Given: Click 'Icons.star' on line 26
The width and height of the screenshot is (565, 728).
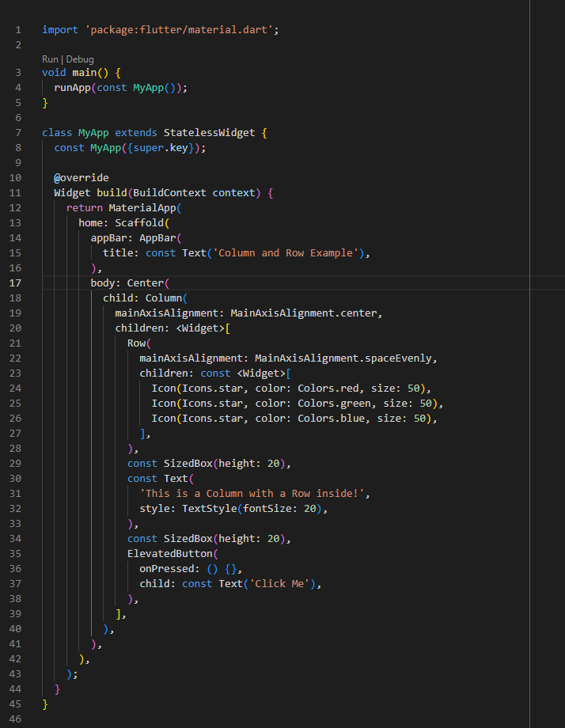Looking at the screenshot, I should click(212, 419).
